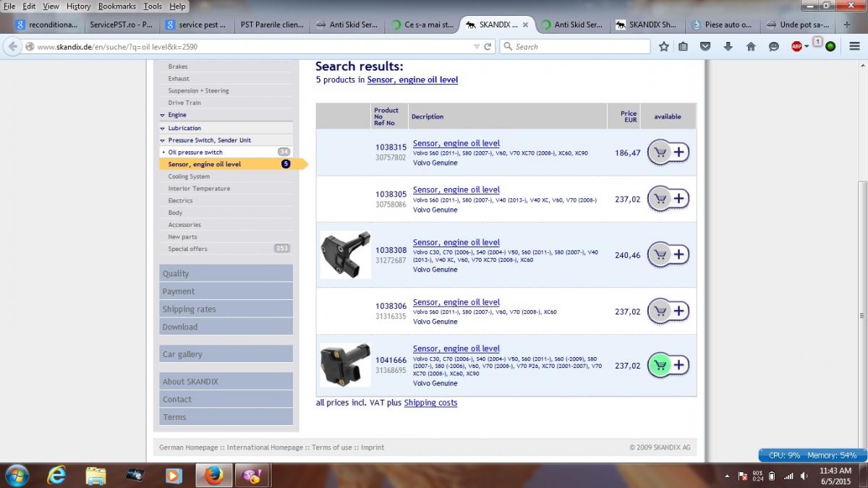
Task: Go to Firefox home page icon
Action: (751, 46)
